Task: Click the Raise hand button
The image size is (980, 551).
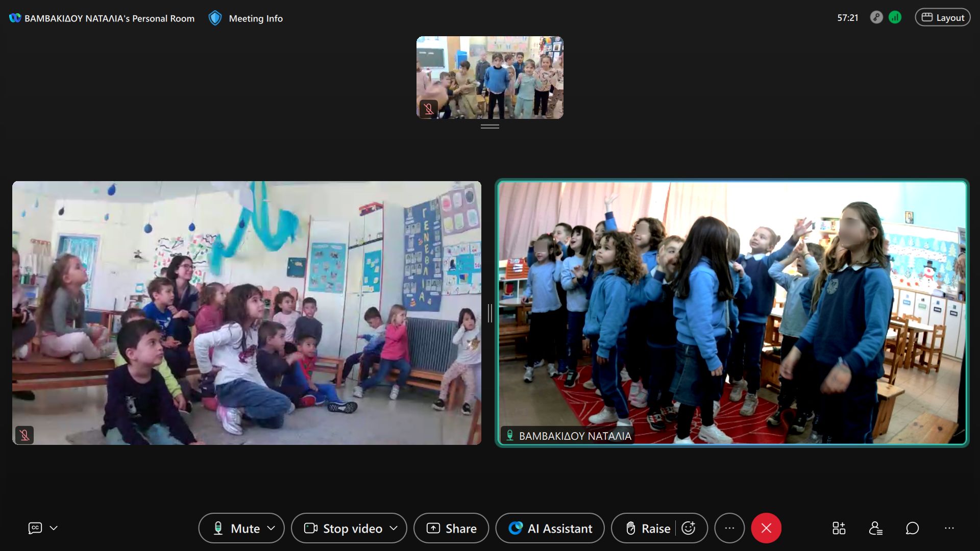Action: point(647,528)
